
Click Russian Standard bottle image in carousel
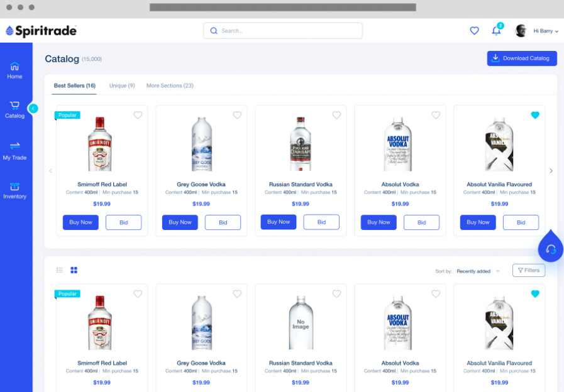(301, 144)
